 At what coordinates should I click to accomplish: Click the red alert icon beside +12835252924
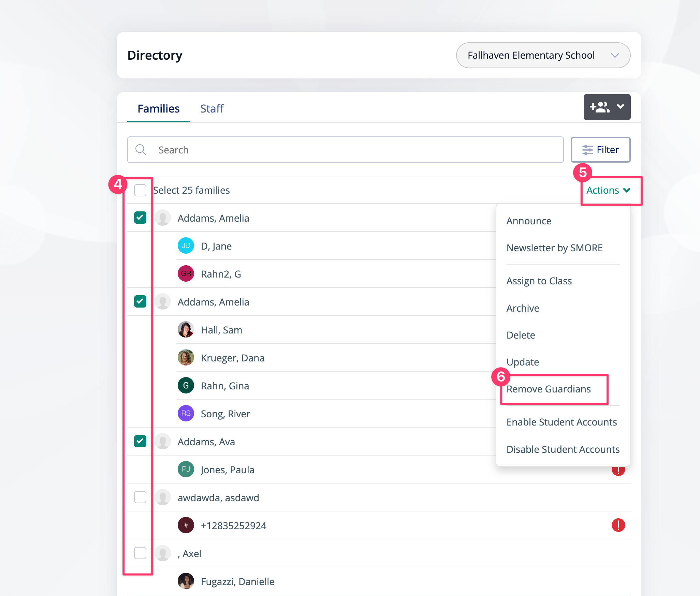point(618,525)
